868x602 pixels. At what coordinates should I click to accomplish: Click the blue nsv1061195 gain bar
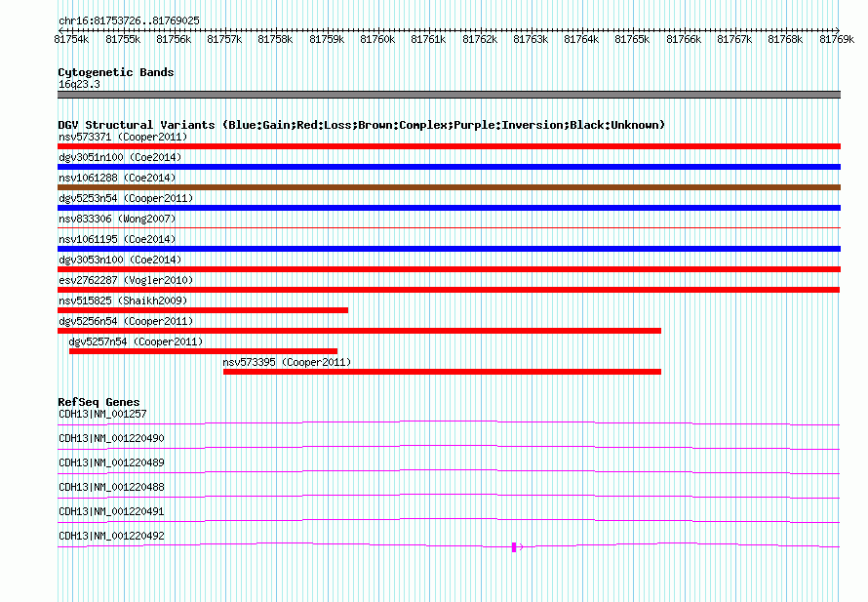point(449,249)
